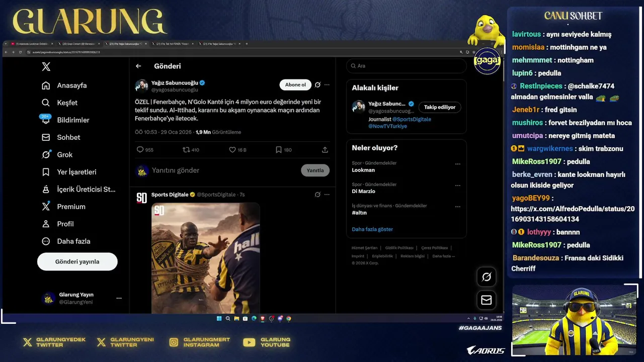
Task: Click Grok icon on Sports Digitale post
Action: tap(317, 195)
